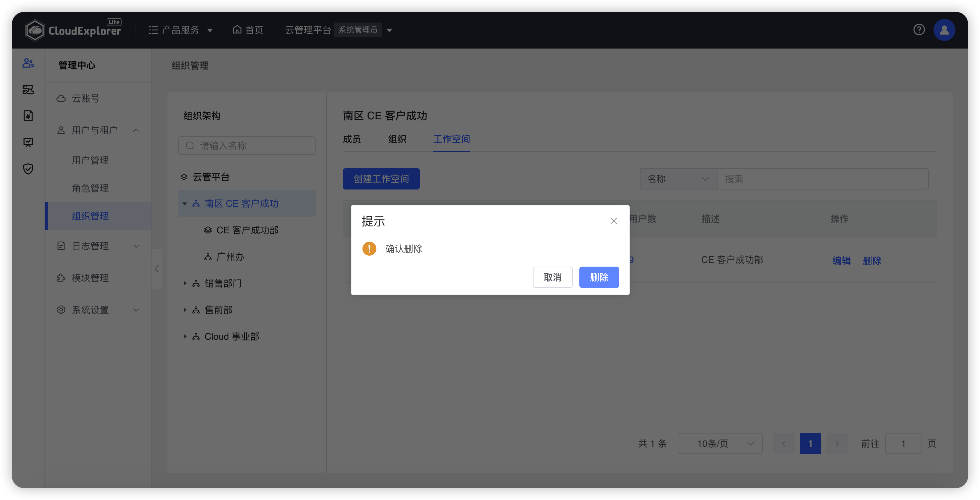Click the warning icon in the dialog

369,249
